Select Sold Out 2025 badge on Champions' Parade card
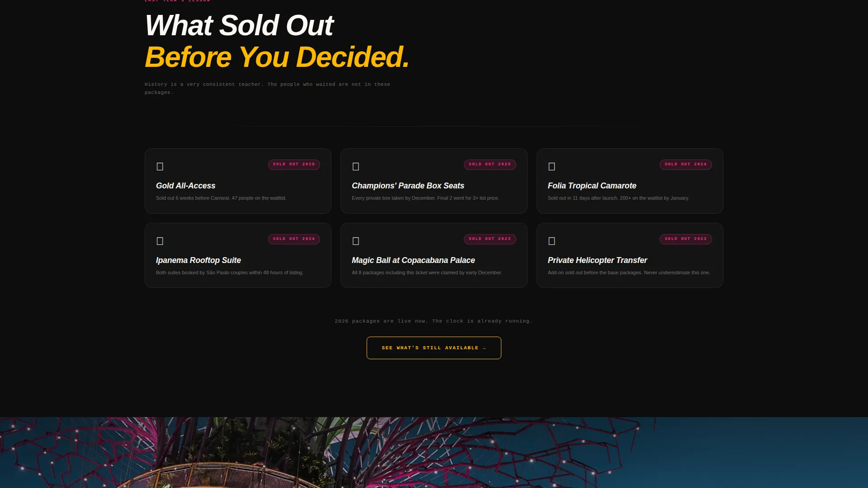 tap(490, 164)
